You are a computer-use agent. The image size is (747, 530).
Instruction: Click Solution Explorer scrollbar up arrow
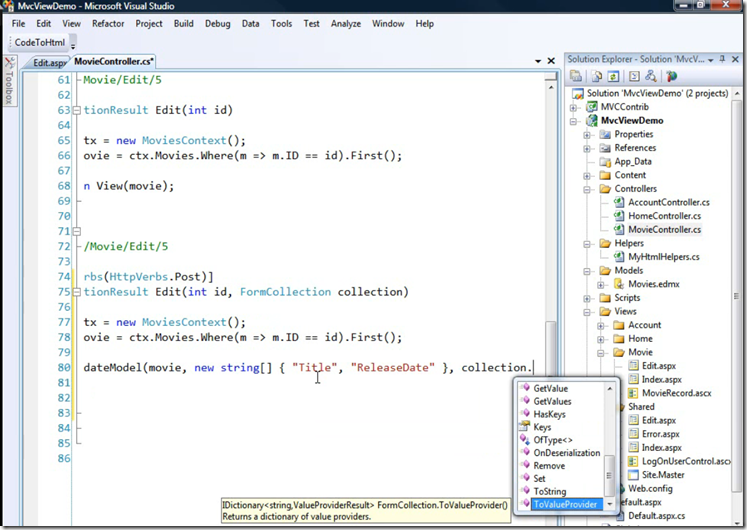(737, 94)
